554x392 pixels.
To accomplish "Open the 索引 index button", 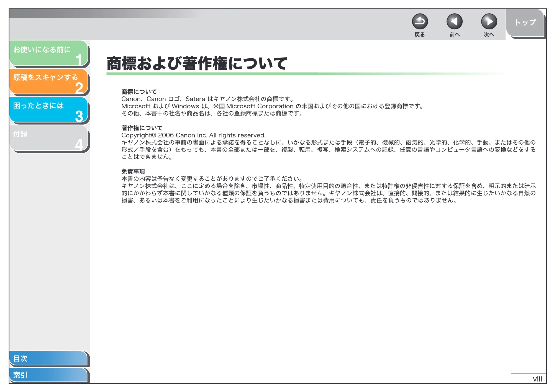I will coord(48,375).
